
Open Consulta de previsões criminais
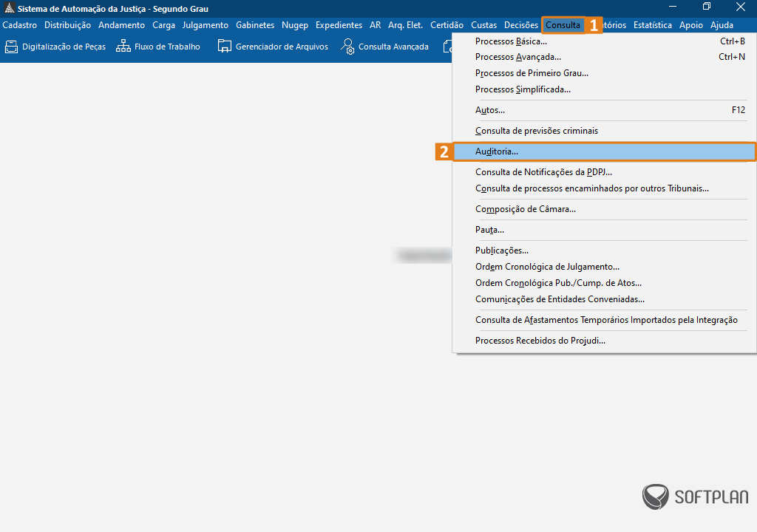[604, 131]
